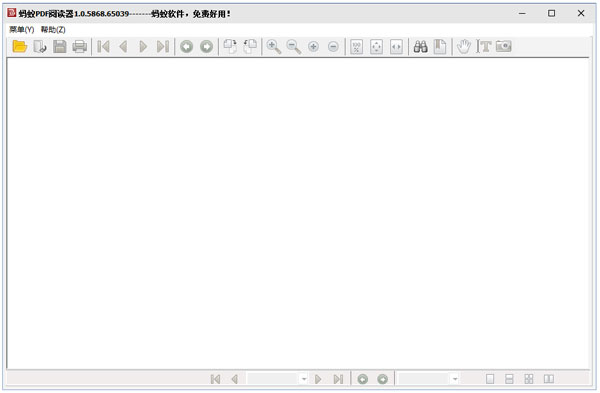
Task: Save the document using the floppy disk icon
Action: (60, 47)
